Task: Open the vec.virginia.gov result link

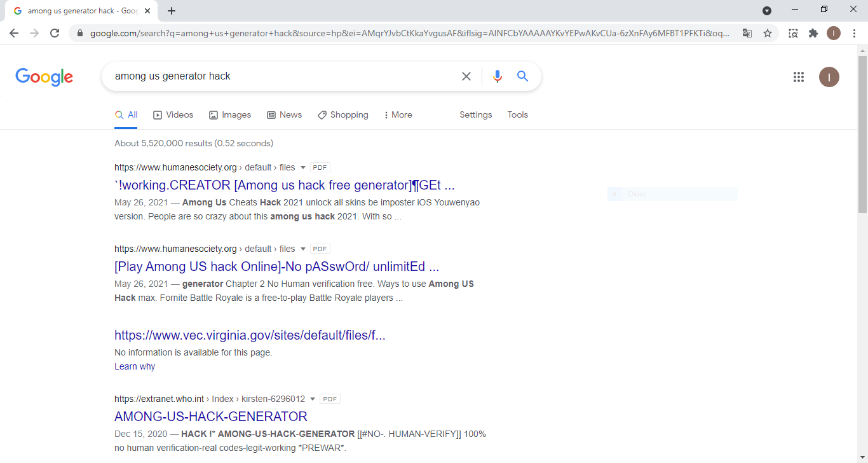Action: point(250,336)
